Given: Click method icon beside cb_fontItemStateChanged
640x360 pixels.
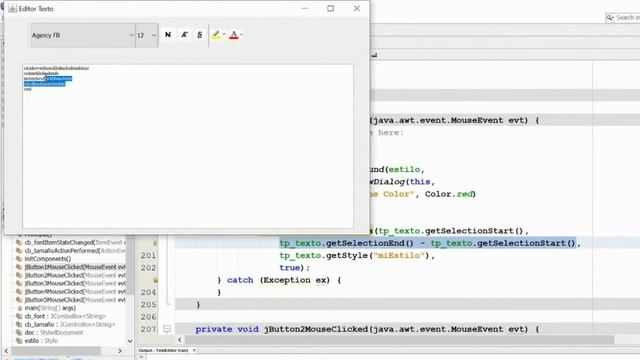Looking at the screenshot, I should (x=19, y=242).
